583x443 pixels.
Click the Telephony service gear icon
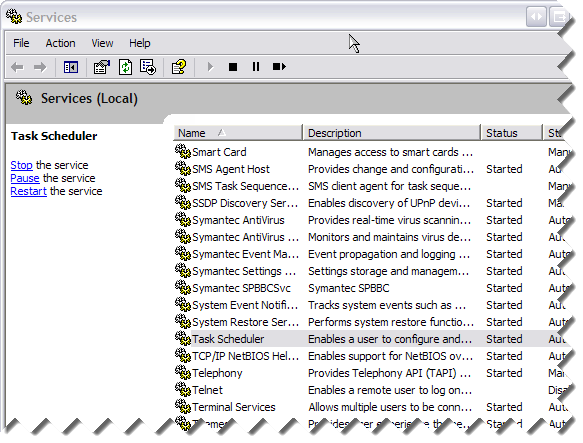click(x=183, y=372)
